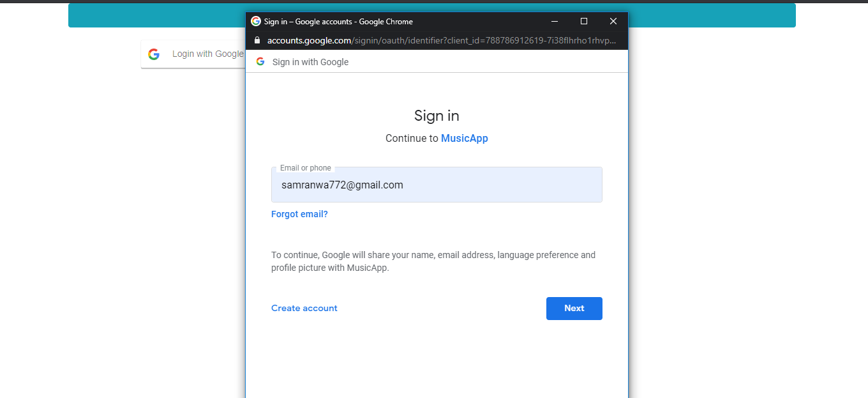Focus the Email or phone input field
Image resolution: width=868 pixels, height=398 pixels.
click(437, 185)
